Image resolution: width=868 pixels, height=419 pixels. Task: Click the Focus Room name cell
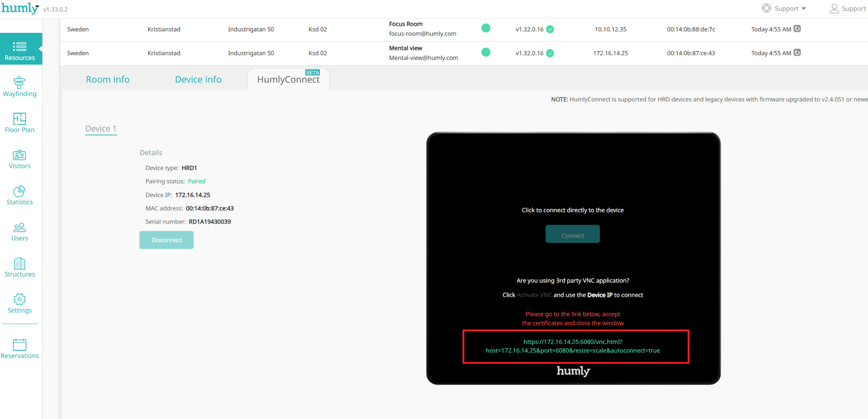[406, 24]
